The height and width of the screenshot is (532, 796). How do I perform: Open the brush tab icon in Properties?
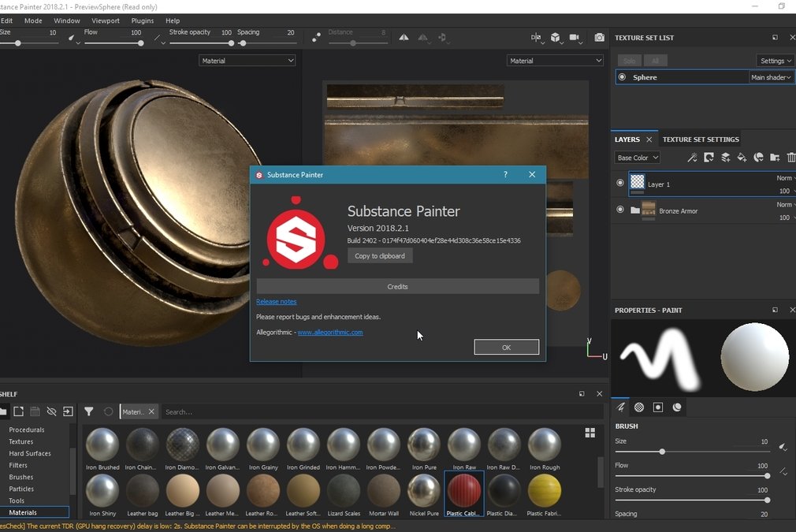pyautogui.click(x=620, y=407)
